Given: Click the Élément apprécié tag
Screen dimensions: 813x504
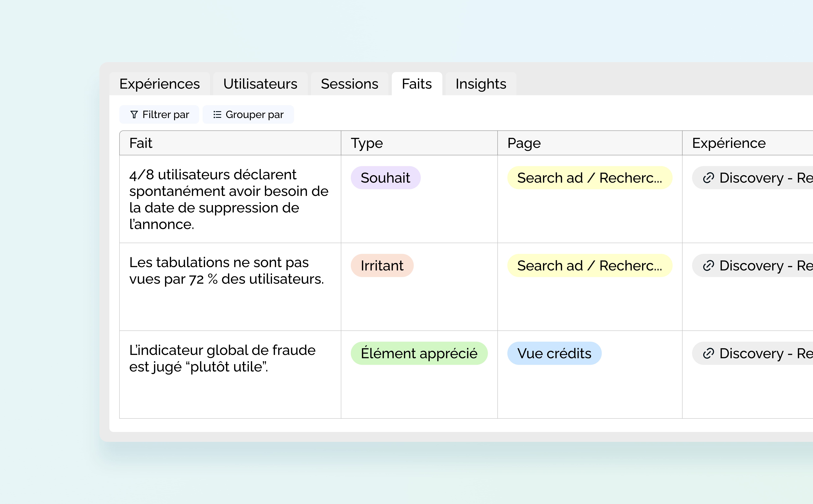Looking at the screenshot, I should [x=419, y=353].
